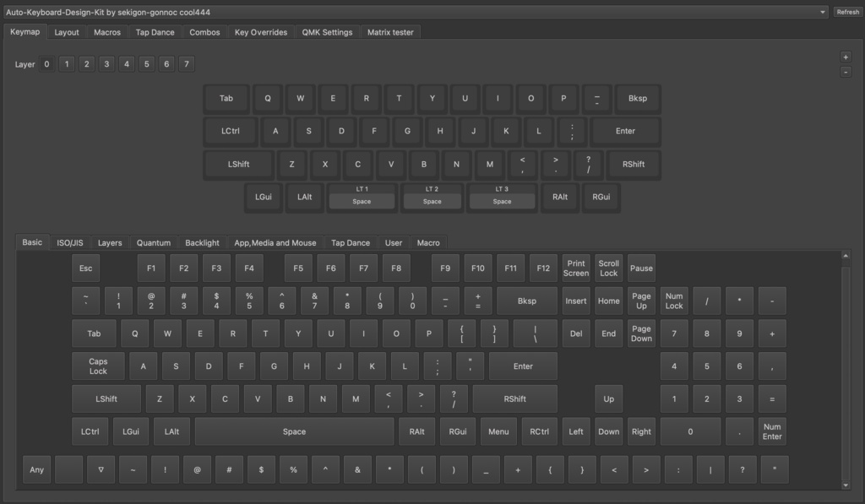
Task: Choose the Num Lock keycode
Action: [x=673, y=301]
